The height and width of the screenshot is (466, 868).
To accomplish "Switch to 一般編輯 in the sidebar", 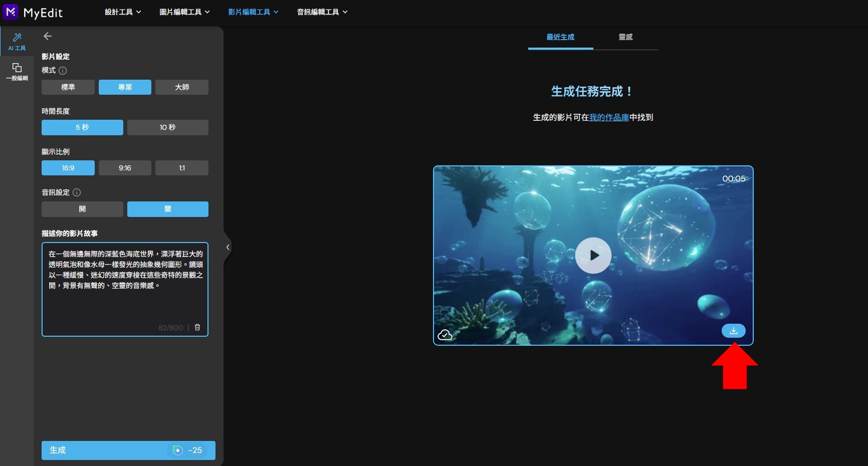I will pos(17,71).
